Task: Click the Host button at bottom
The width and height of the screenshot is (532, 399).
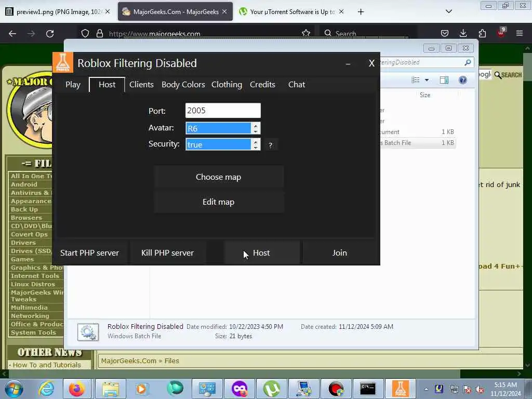Action: tap(262, 253)
